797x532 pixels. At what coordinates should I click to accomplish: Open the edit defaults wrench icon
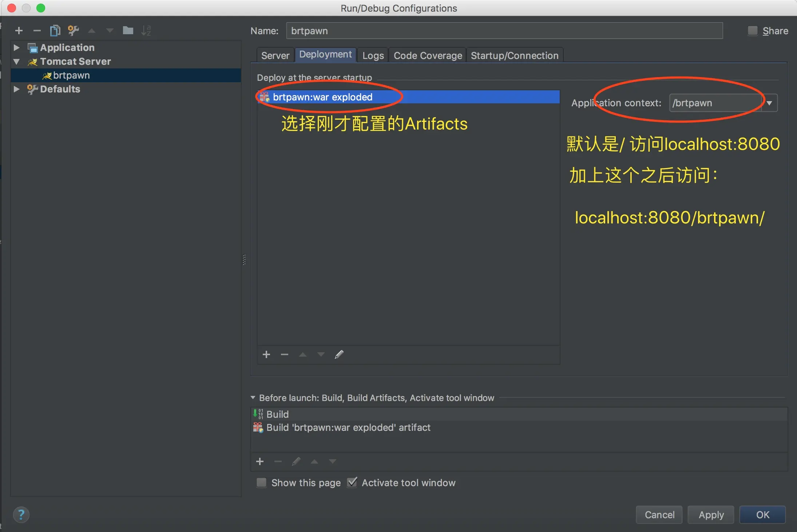[73, 31]
